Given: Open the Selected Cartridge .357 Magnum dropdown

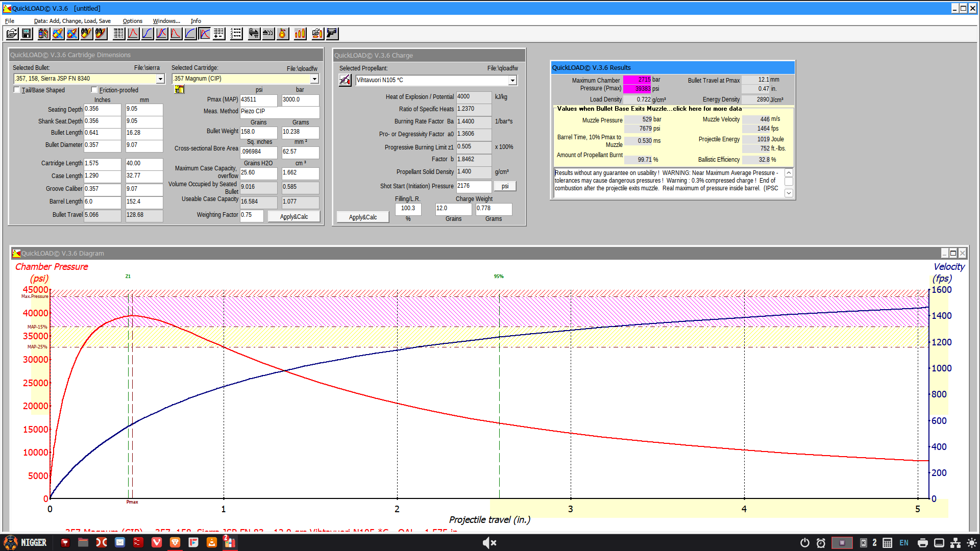Looking at the screenshot, I should (x=314, y=79).
